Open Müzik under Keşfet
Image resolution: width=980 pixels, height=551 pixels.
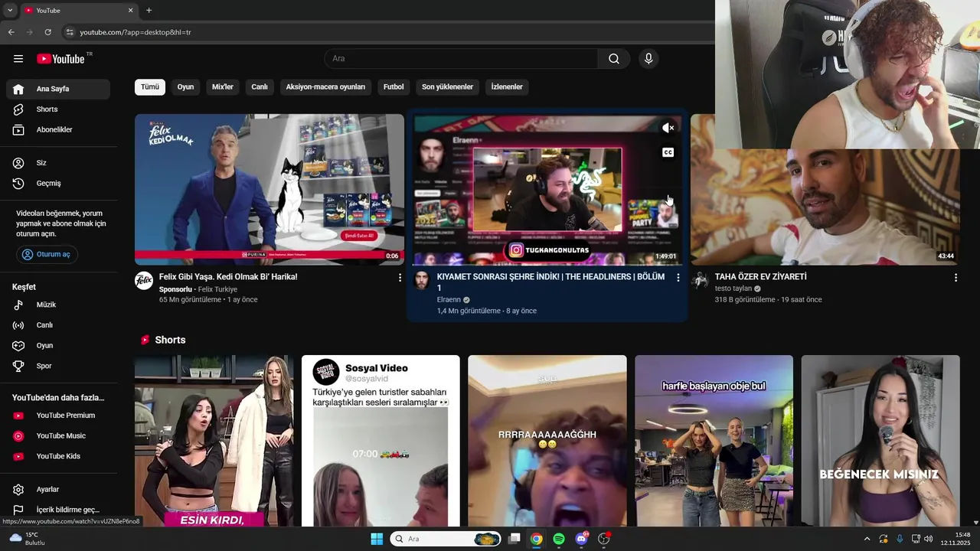pyautogui.click(x=58, y=305)
